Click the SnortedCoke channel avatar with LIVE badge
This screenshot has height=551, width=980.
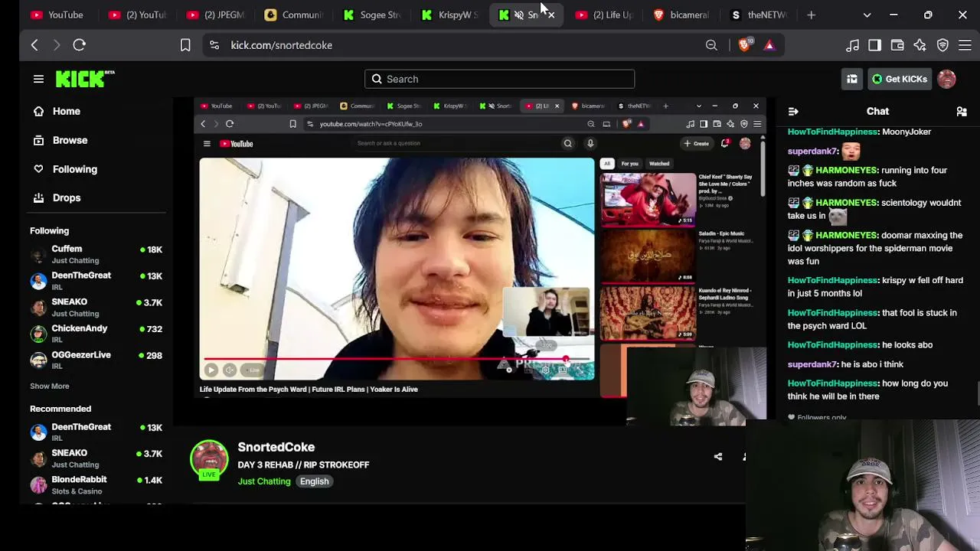click(209, 460)
